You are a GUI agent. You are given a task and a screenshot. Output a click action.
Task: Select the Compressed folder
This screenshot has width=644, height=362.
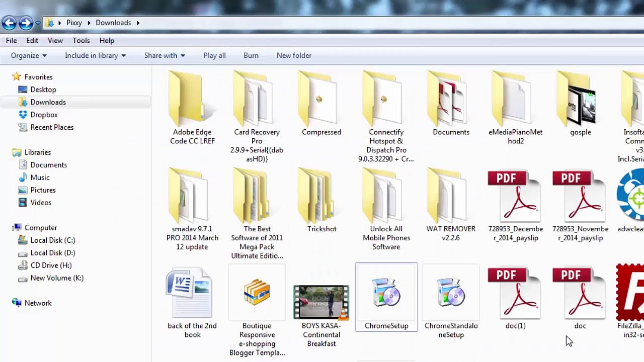[321, 104]
